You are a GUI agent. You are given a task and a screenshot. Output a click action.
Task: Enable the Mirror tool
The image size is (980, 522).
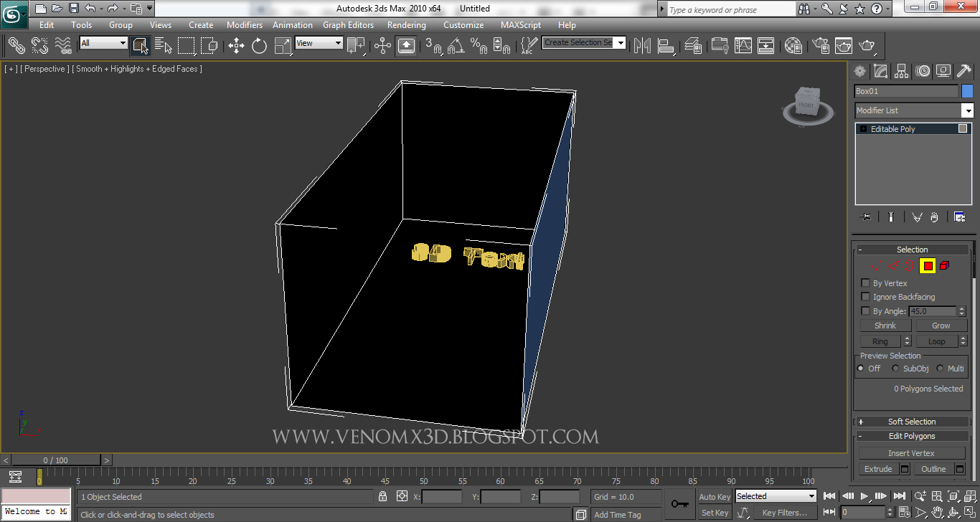coord(641,45)
